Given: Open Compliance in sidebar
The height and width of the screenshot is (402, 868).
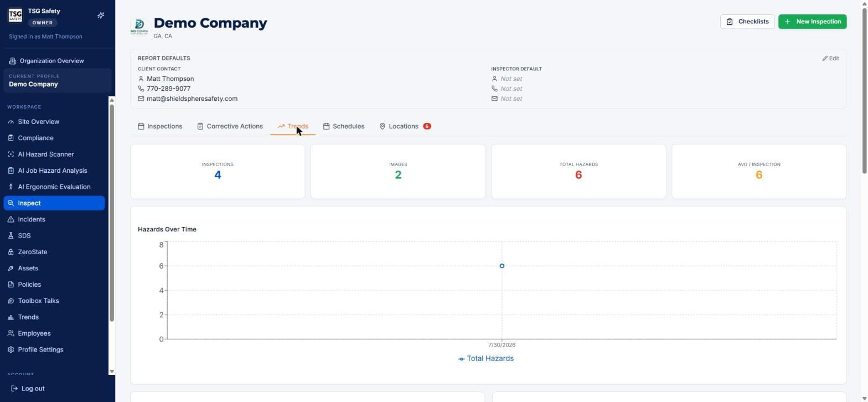Looking at the screenshot, I should point(54,138).
